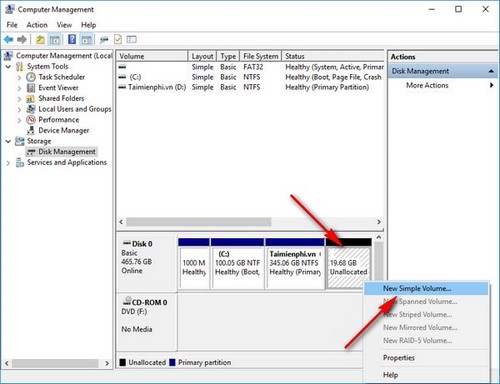Image resolution: width=500 pixels, height=384 pixels.
Task: Open More Actions submenu
Action: coord(443,85)
